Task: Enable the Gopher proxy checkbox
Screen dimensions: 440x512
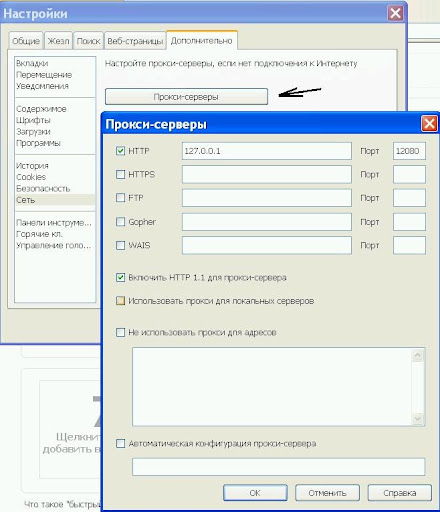Action: (120, 221)
